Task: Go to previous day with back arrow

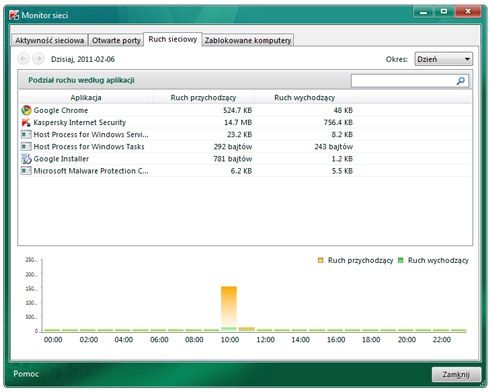Action: 24,59
